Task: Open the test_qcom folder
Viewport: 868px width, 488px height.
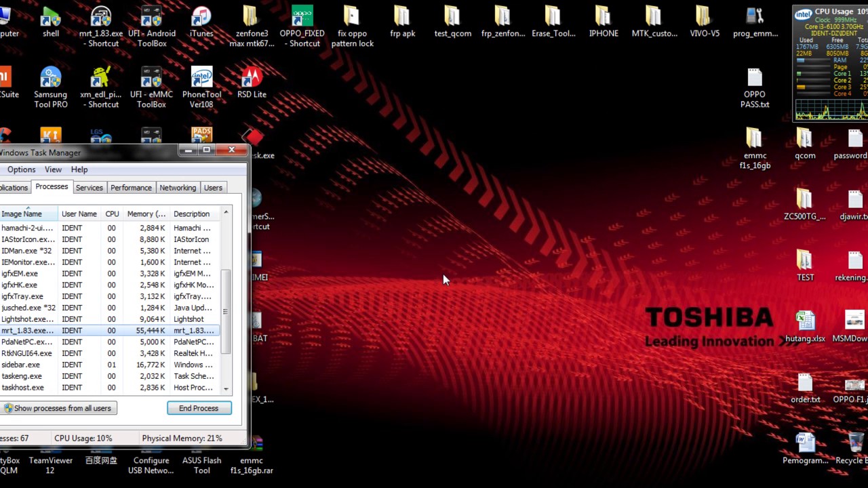Action: click(452, 22)
